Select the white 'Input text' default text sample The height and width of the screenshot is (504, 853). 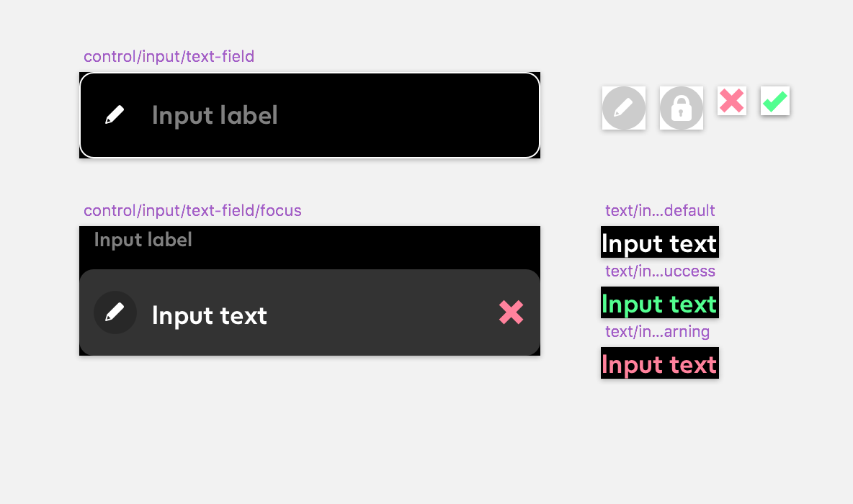pos(660,243)
